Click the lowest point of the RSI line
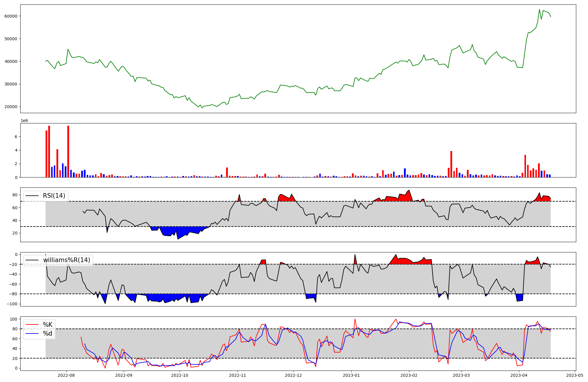Screen dimensions: 588x382 tap(178, 239)
